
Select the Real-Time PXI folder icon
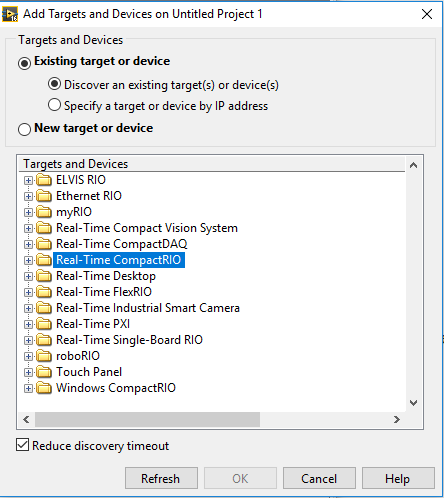[x=44, y=324]
